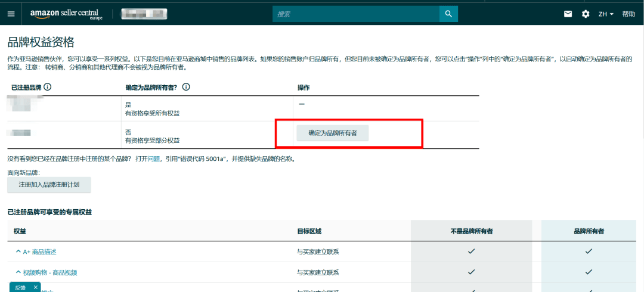Screen dimensions: 644x292
Task: Click the magnifier search button
Action: pyautogui.click(x=448, y=14)
